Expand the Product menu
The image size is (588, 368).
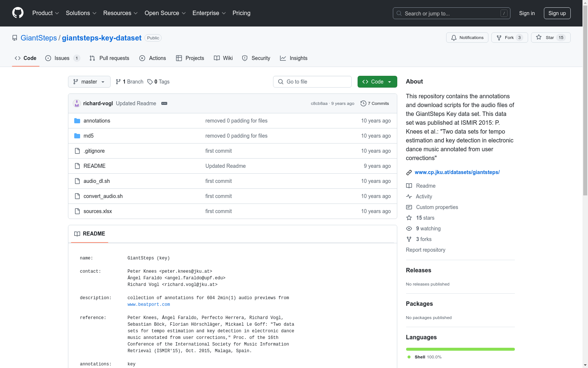(46, 13)
